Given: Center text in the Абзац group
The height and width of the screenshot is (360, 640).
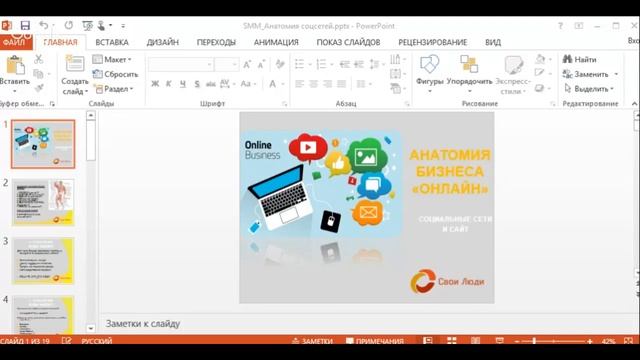Looking at the screenshot, I should coord(313,84).
